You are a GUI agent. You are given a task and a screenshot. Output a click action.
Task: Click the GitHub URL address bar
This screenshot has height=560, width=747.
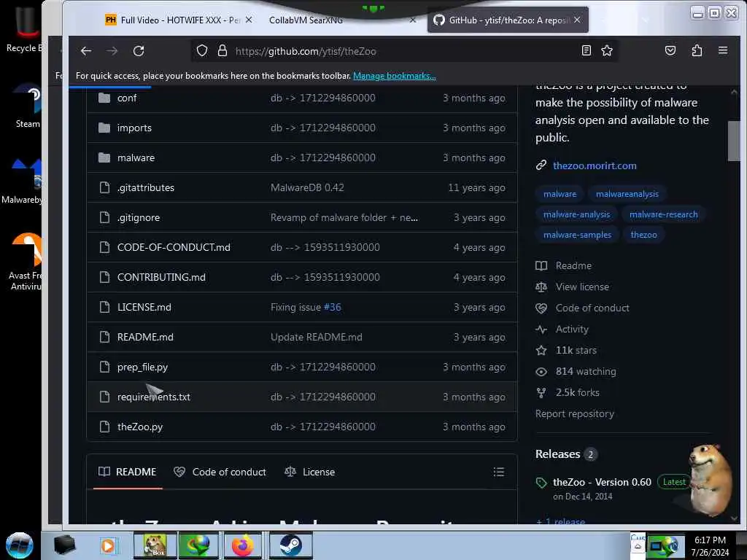[x=405, y=51]
